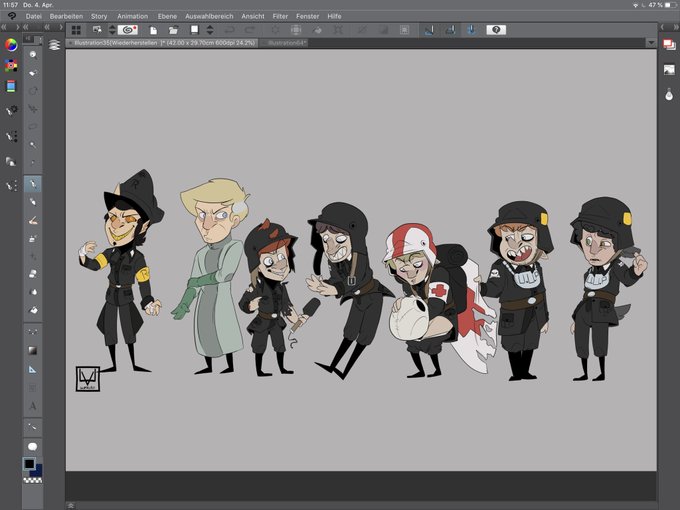Open the image material palette icon
The height and width of the screenshot is (510, 680).
click(x=669, y=69)
